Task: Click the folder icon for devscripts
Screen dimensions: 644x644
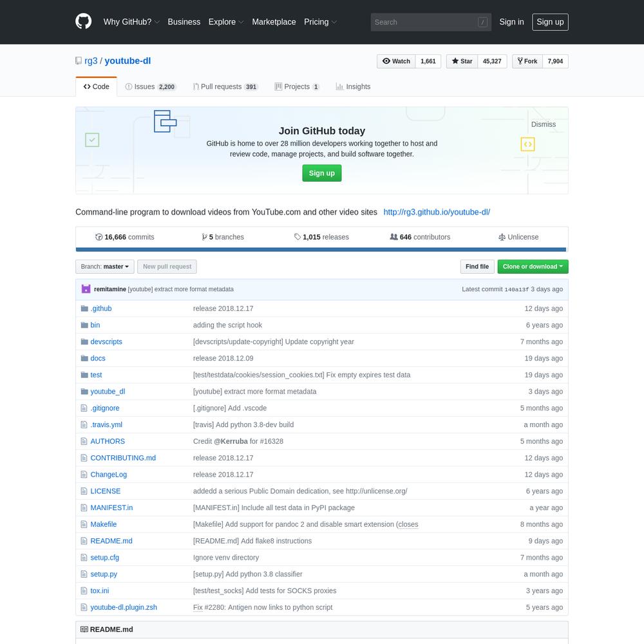Action: 84,342
